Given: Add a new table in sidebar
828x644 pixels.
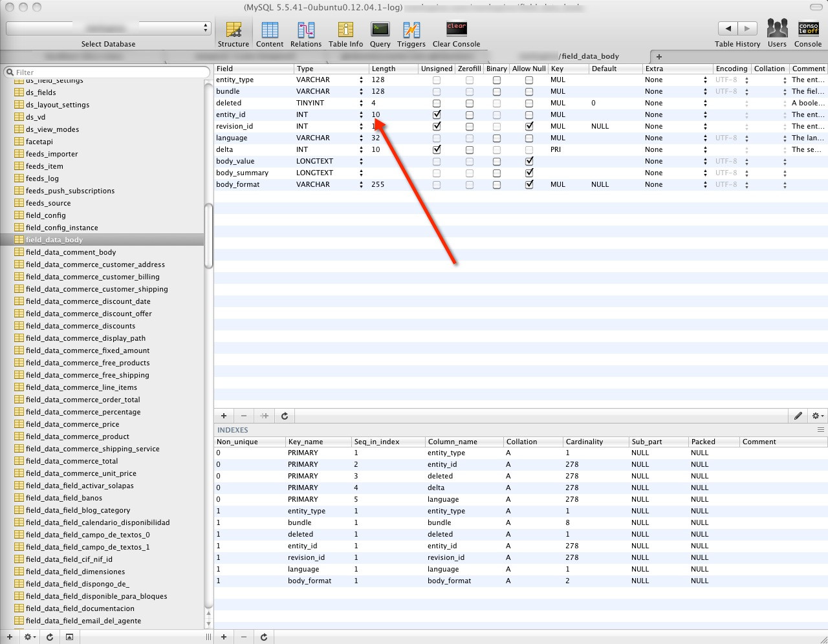Looking at the screenshot, I should (x=10, y=637).
